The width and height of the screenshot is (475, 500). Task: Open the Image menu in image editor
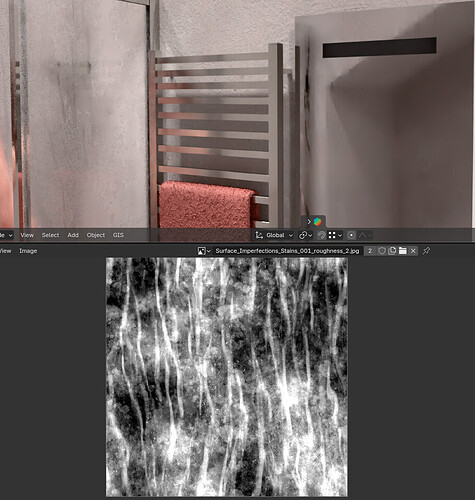click(x=28, y=251)
